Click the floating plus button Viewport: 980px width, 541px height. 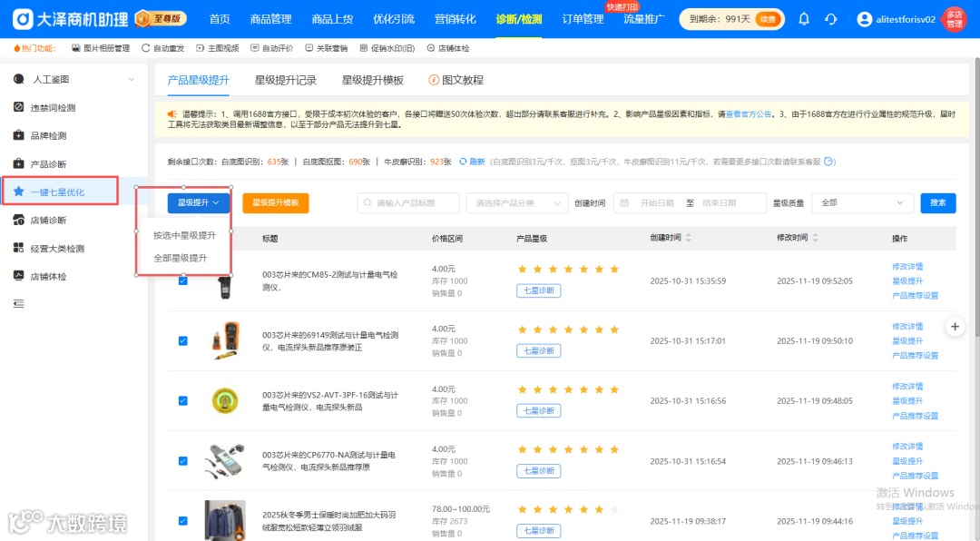coord(955,327)
